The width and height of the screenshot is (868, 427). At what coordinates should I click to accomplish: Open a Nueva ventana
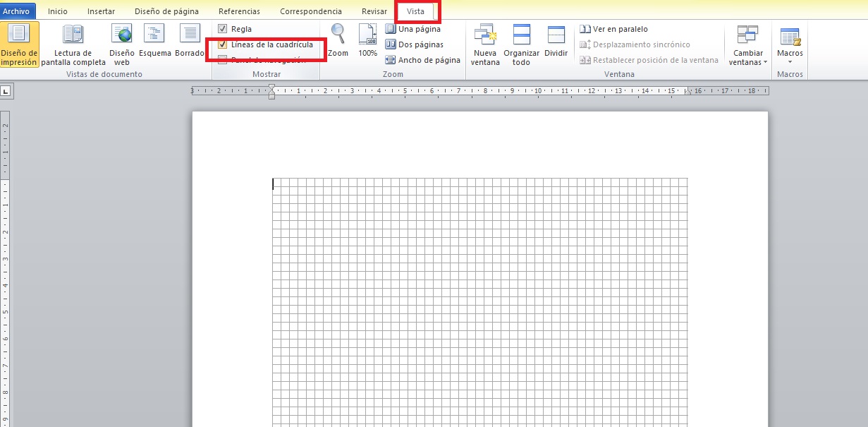[485, 44]
